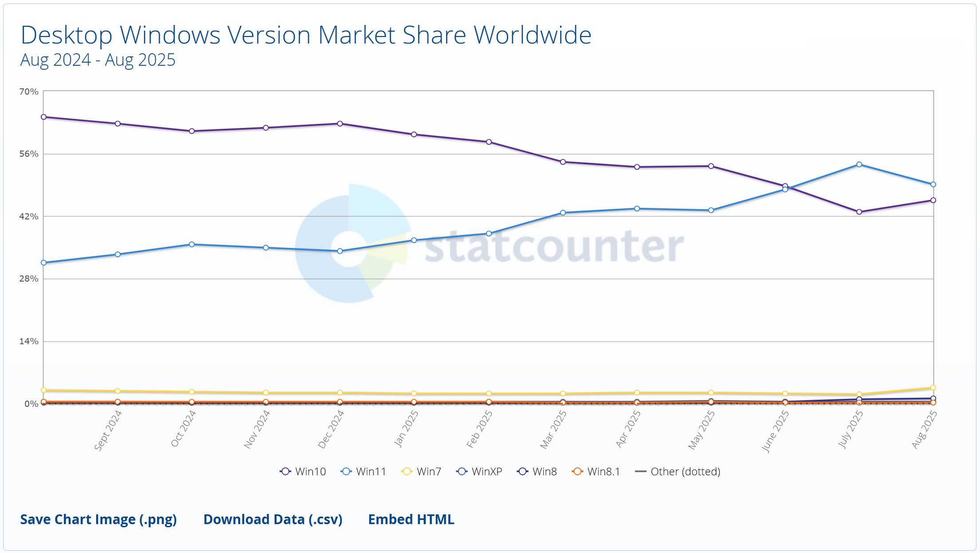Select Win10's Aug 2024 data point
The image size is (980, 553).
[43, 116]
